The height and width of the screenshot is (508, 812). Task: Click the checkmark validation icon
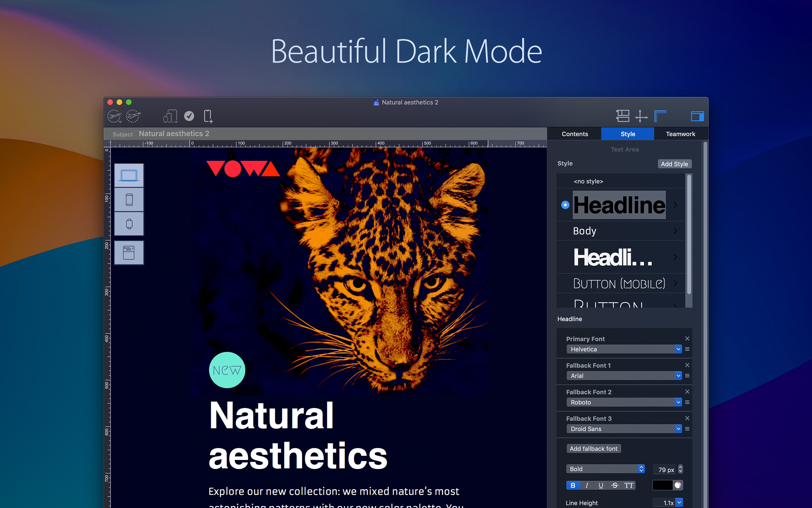click(189, 116)
